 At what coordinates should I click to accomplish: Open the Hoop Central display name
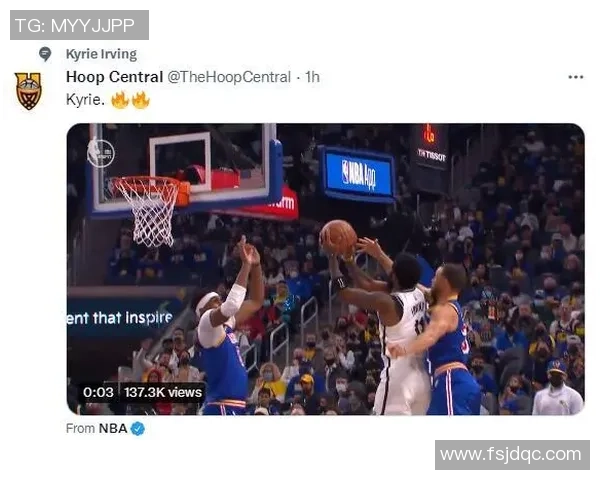pyautogui.click(x=114, y=77)
